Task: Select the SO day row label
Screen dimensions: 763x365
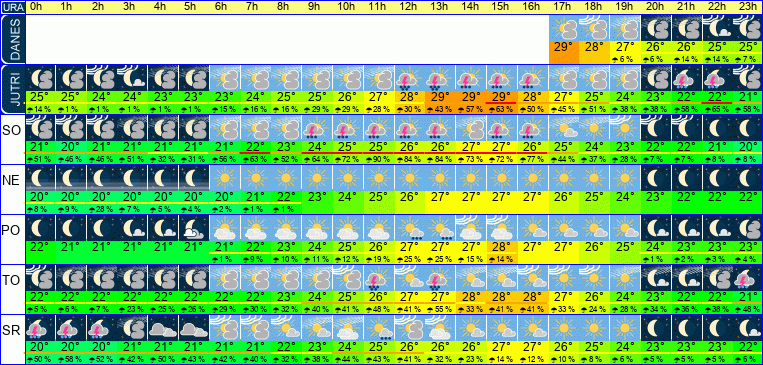Action: coord(12,131)
